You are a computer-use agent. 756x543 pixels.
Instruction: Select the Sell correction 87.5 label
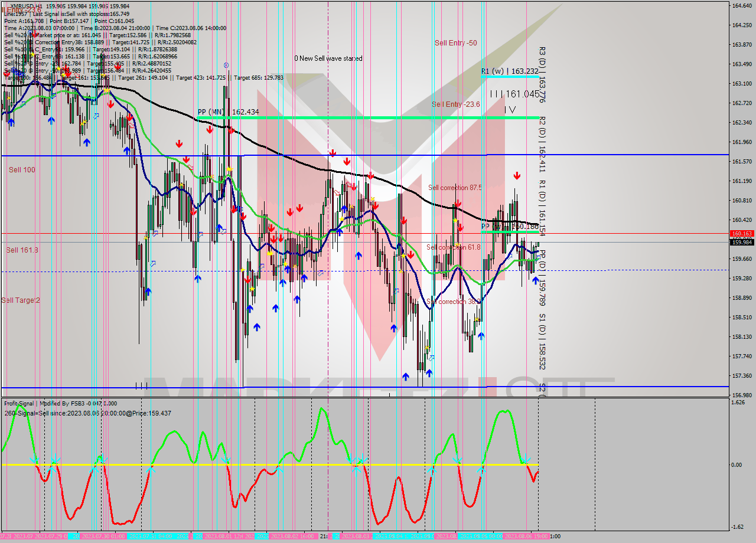pos(455,188)
